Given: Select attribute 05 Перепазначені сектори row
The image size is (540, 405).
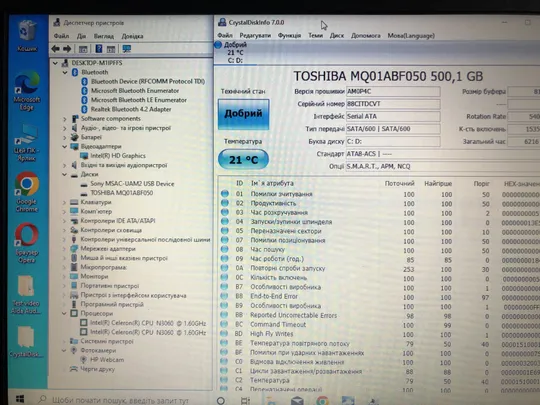Looking at the screenshot, I should click(x=379, y=231).
